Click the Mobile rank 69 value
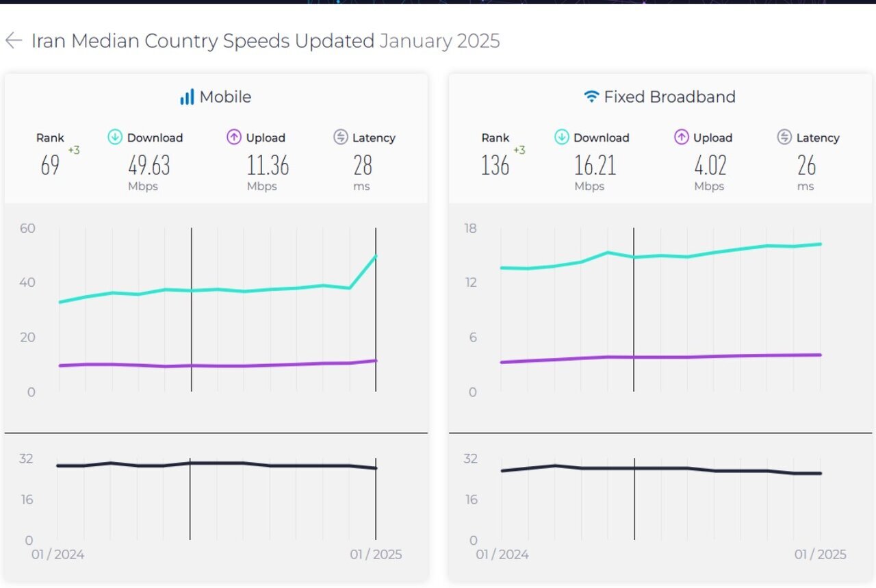The width and height of the screenshot is (876, 588). (50, 166)
